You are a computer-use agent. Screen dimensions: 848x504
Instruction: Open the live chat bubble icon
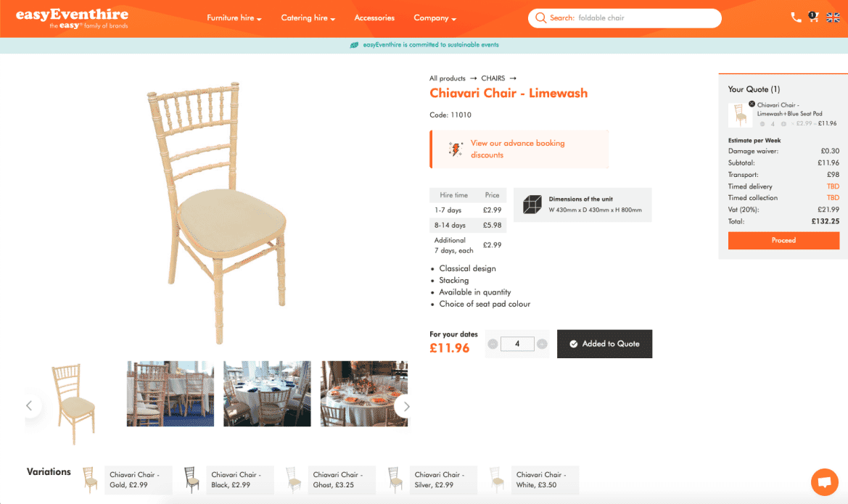tap(824, 482)
